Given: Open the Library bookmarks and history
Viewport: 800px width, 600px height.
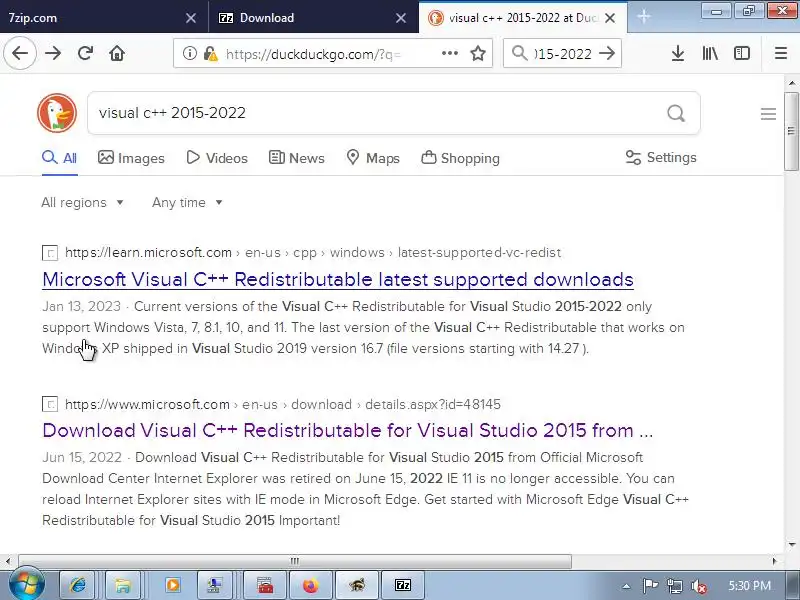Looking at the screenshot, I should [x=710, y=53].
